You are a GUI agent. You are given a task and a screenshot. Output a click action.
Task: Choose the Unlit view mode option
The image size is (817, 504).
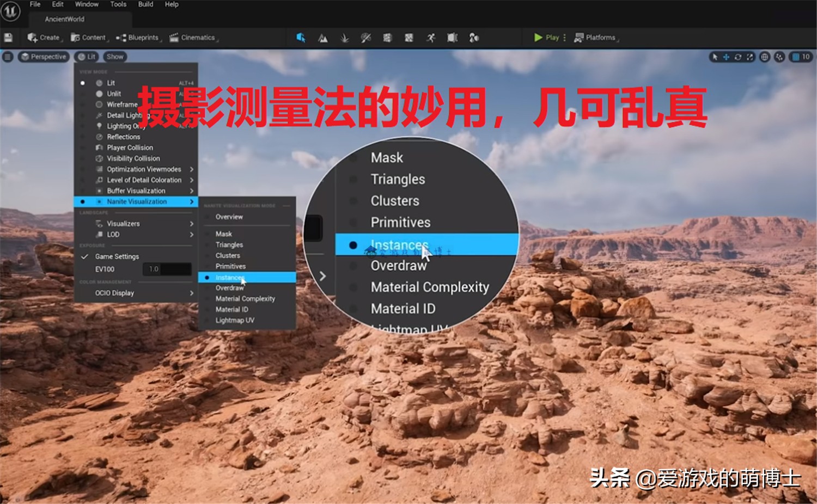point(114,93)
